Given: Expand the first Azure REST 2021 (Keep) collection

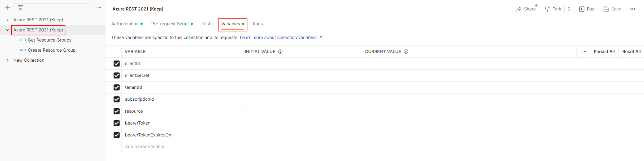Looking at the screenshot, I should click(8, 20).
